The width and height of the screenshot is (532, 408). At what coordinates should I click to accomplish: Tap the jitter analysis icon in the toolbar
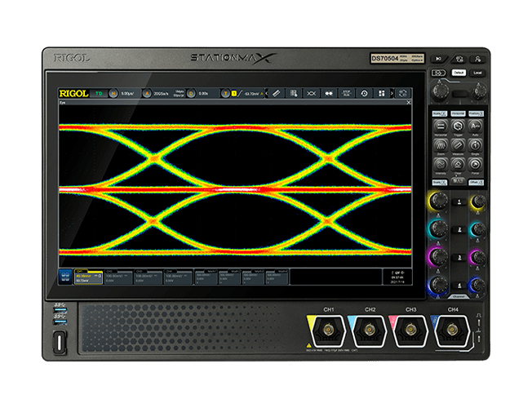coord(329,93)
